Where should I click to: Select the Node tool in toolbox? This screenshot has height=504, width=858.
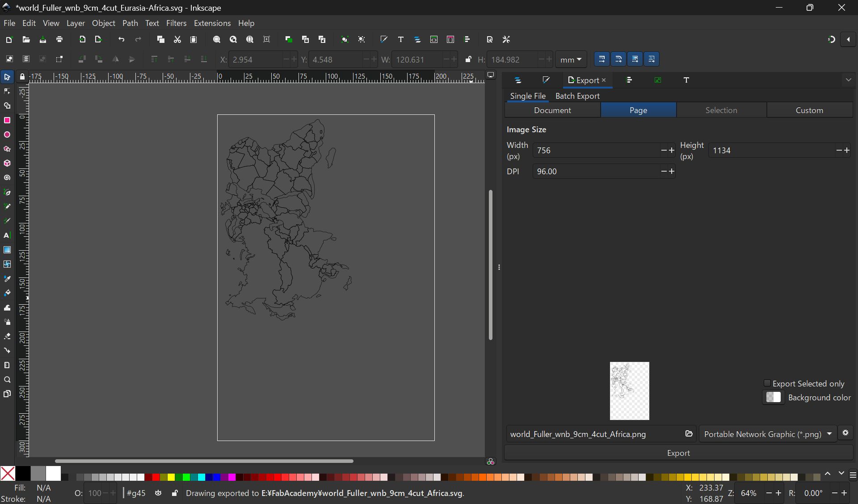tap(7, 92)
